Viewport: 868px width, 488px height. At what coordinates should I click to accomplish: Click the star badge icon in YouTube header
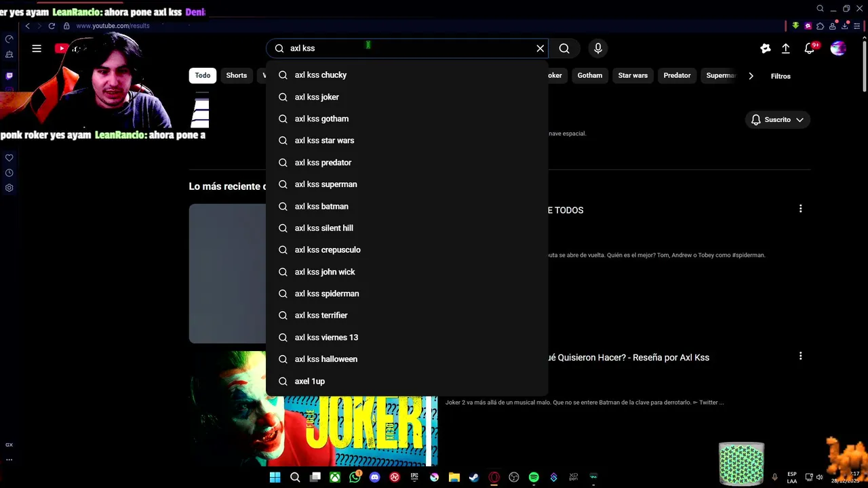pos(766,48)
